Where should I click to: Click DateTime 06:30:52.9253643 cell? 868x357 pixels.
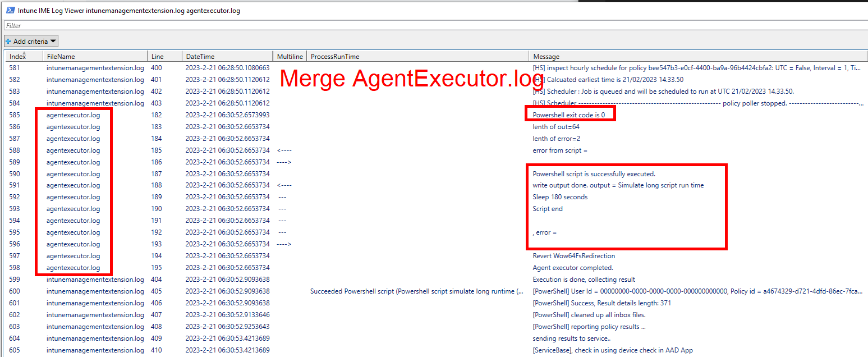[227, 327]
